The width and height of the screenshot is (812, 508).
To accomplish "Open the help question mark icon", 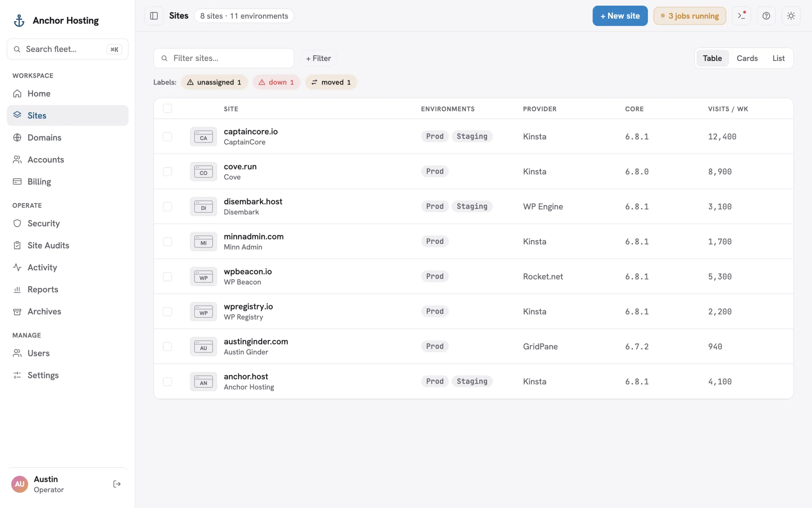I will point(766,16).
